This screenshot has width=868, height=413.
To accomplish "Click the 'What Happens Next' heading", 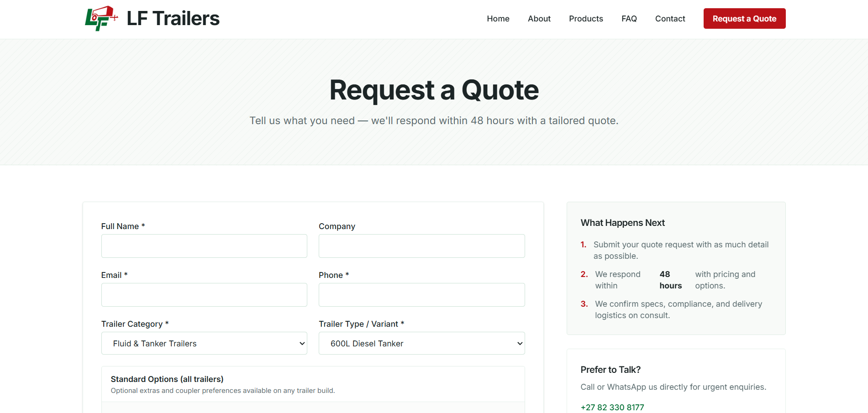I will pyautogui.click(x=623, y=223).
